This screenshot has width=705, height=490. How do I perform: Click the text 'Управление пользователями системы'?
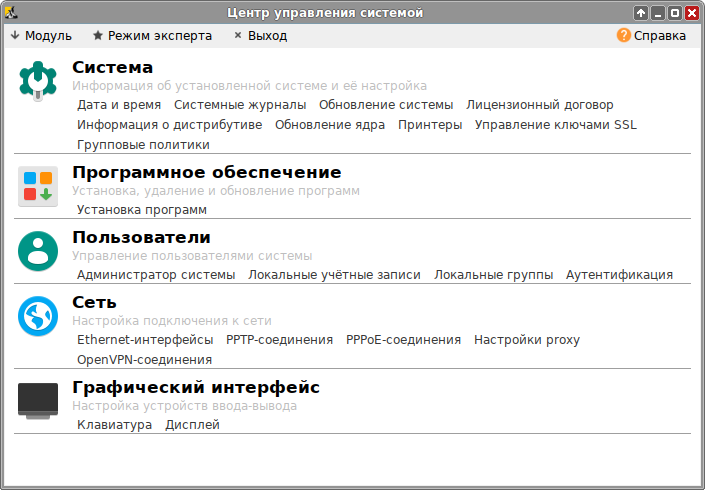[x=192, y=256]
